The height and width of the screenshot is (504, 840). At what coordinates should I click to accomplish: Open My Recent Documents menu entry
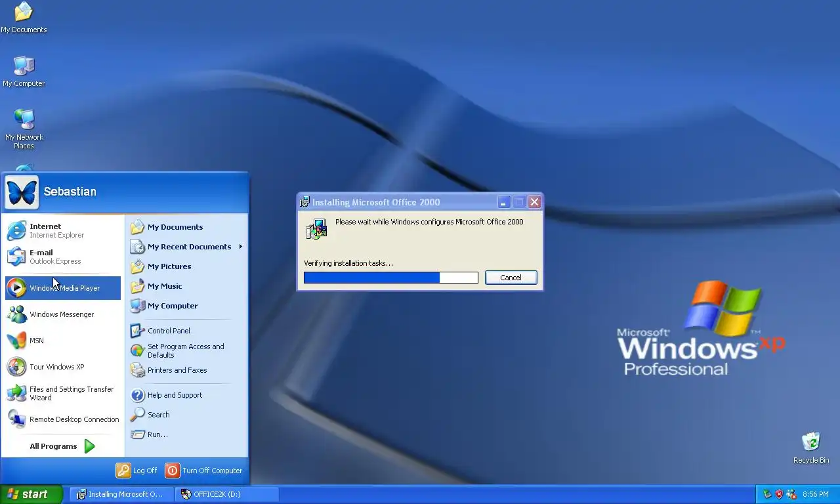pyautogui.click(x=186, y=247)
